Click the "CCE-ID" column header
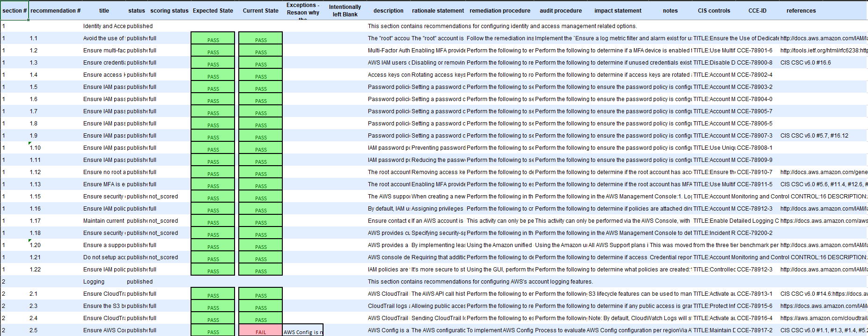 [757, 11]
